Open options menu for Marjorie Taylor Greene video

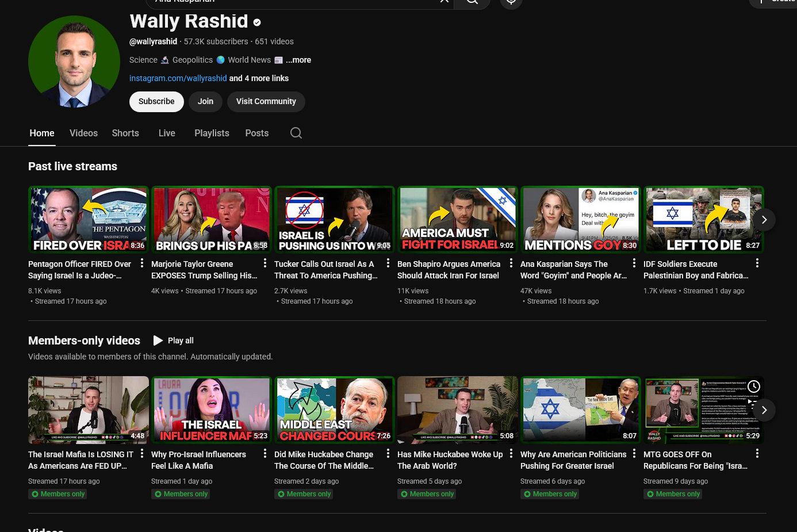click(x=265, y=263)
